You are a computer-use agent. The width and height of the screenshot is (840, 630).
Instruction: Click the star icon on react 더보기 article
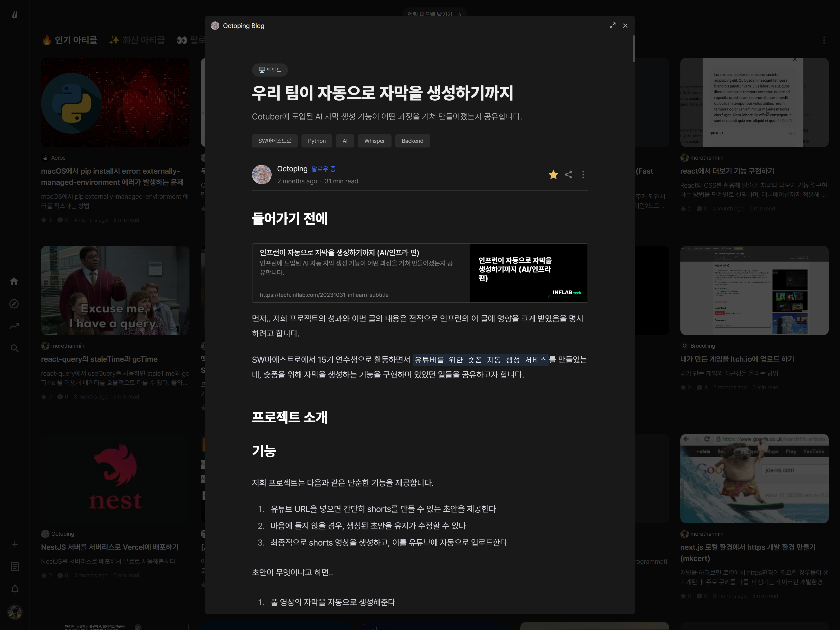(x=683, y=209)
